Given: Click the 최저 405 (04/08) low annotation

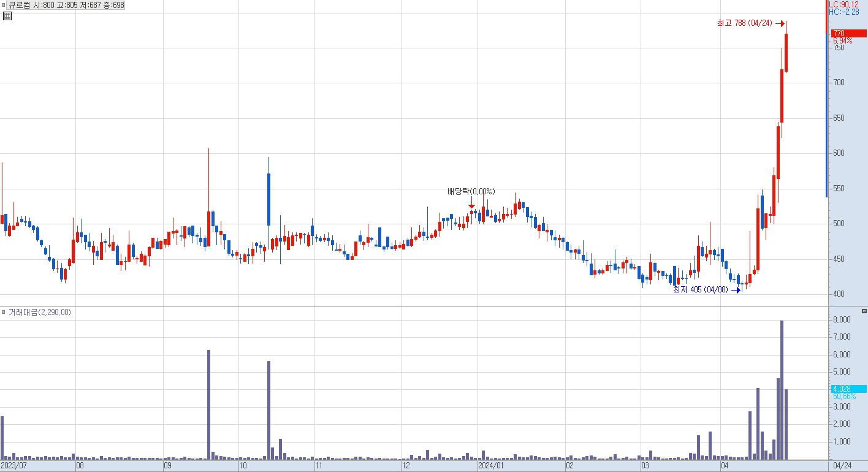Looking at the screenshot, I should point(701,290).
